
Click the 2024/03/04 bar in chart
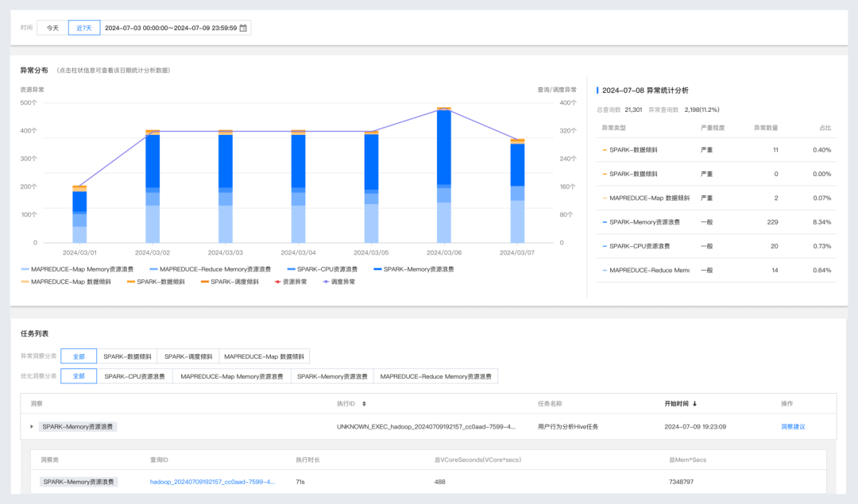(298, 187)
